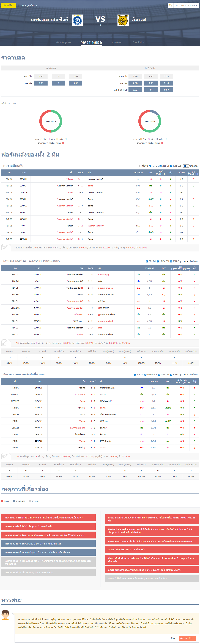Viewport: 200px width, 644px height.
Task: Click red card marker beside ฮาก้า in 0-4 row
Action: [84, 447]
